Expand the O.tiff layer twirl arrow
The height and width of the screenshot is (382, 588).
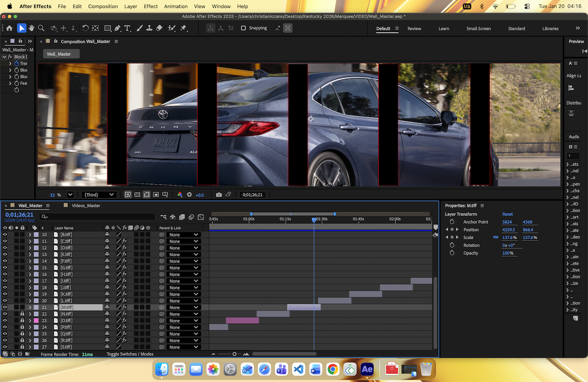click(x=30, y=321)
